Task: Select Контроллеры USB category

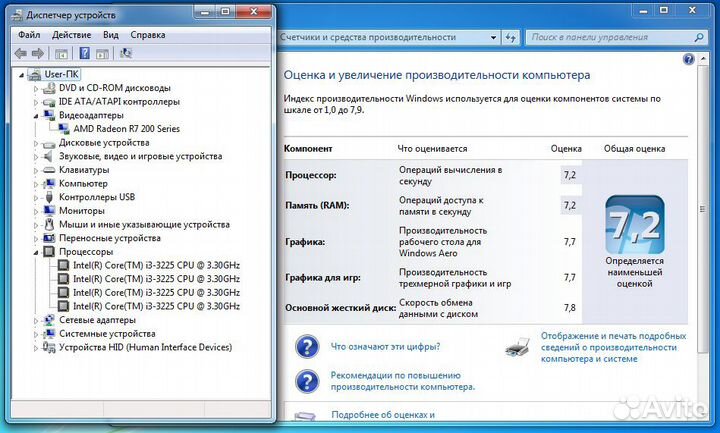Action: pos(97,197)
